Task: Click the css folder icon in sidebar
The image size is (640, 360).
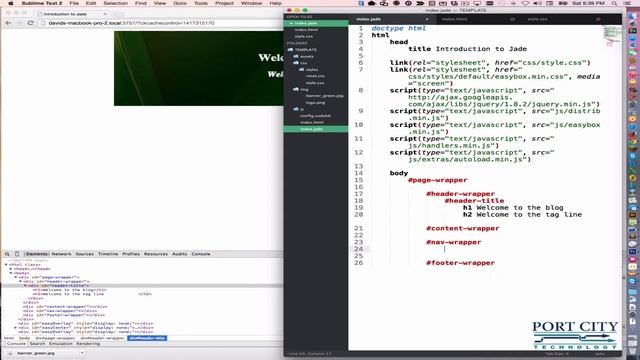Action: pyautogui.click(x=296, y=63)
